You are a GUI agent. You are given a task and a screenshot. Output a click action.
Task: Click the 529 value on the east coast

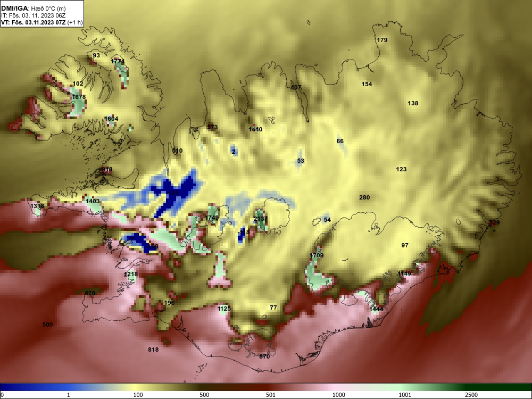tap(494, 222)
